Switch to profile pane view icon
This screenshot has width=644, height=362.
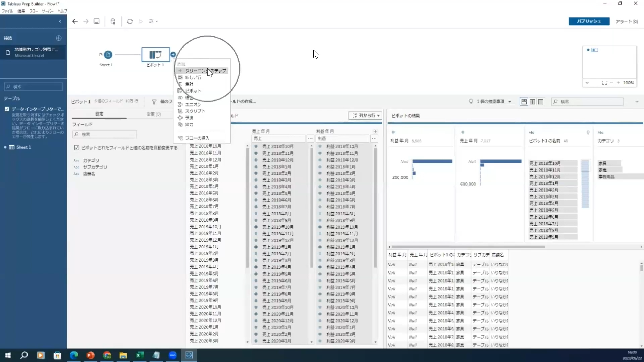pyautogui.click(x=524, y=102)
